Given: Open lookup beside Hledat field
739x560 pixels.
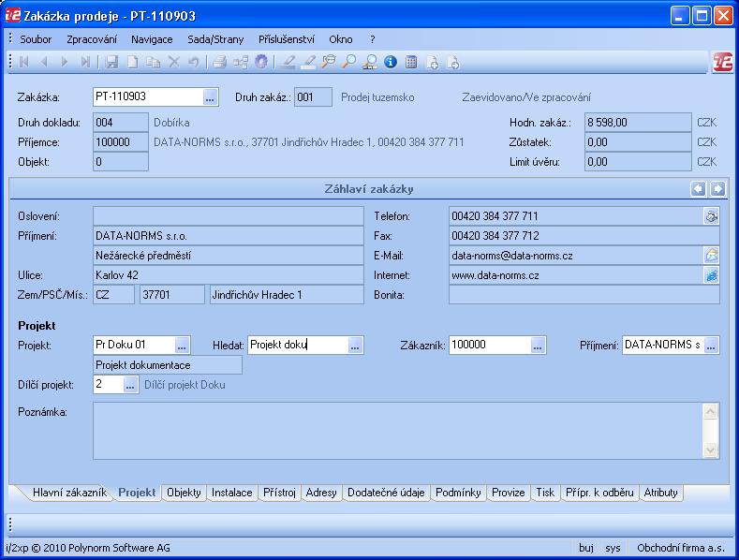Looking at the screenshot, I should pyautogui.click(x=355, y=346).
